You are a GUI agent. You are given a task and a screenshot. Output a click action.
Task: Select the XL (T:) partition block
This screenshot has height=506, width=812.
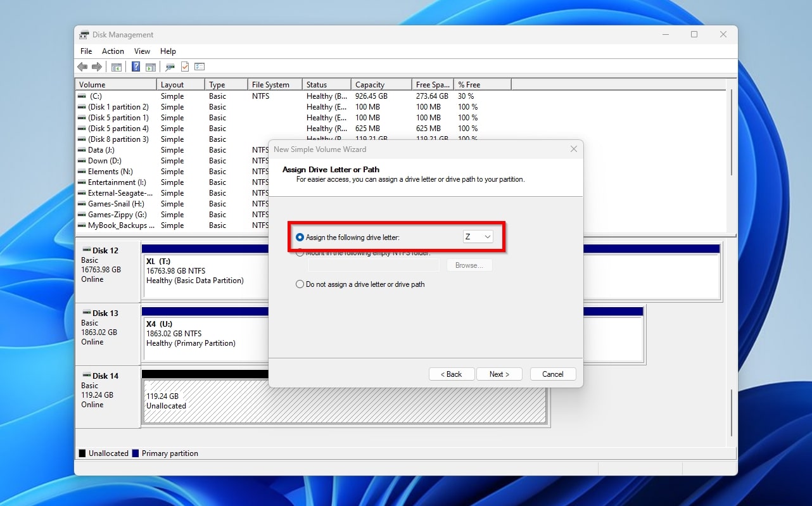[206, 276]
